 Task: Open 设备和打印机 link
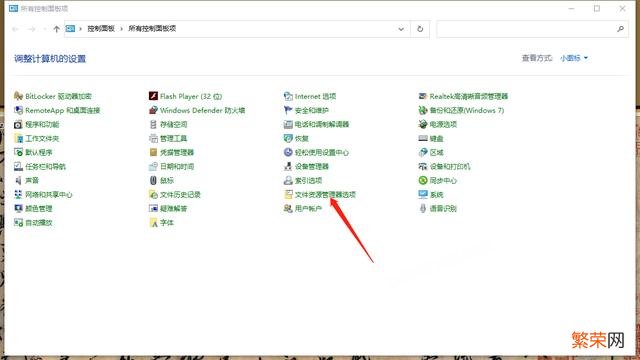450,167
